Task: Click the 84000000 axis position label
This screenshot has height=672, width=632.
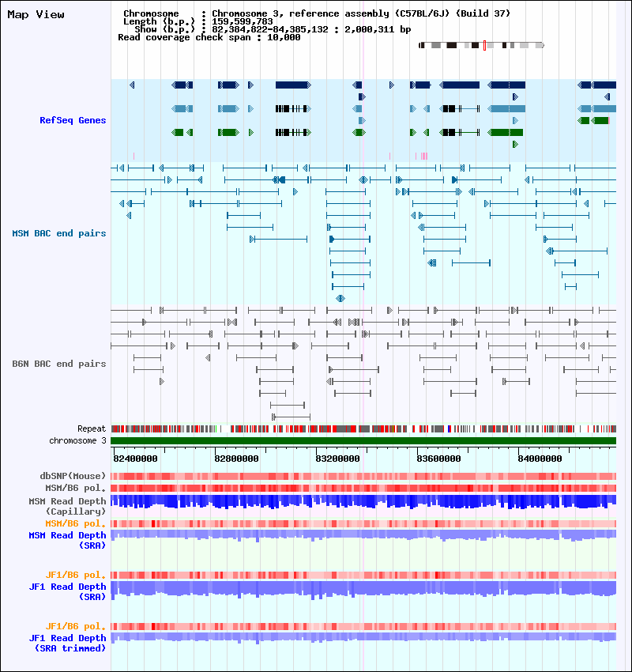Action: 540,459
